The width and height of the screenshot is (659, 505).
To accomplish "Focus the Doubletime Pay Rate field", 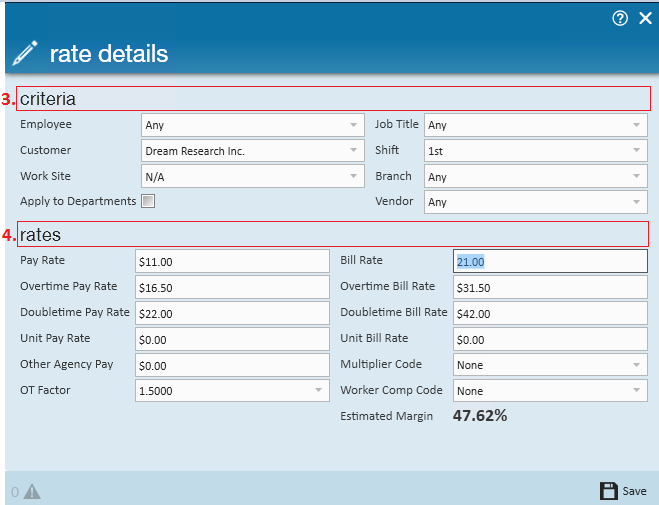I will pos(232,313).
